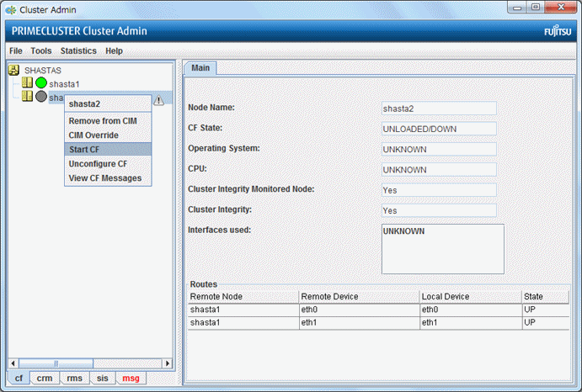Open the Tools menu
The height and width of the screenshot is (392, 582).
tap(40, 50)
